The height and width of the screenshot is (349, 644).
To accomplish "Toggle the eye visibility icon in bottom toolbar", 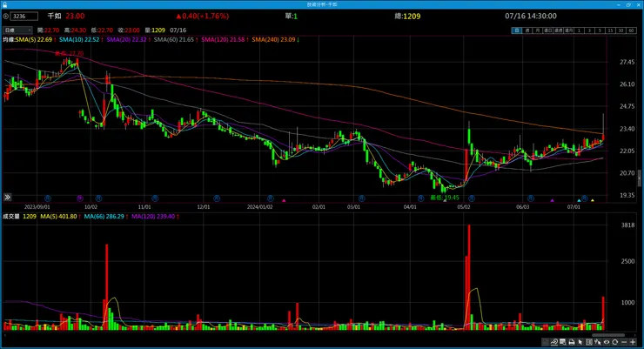I will (607, 342).
